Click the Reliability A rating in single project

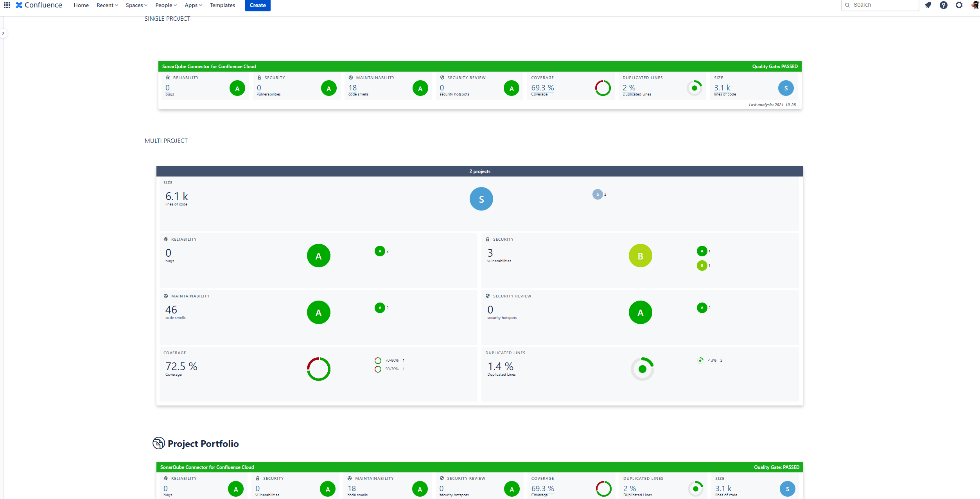[x=237, y=88]
